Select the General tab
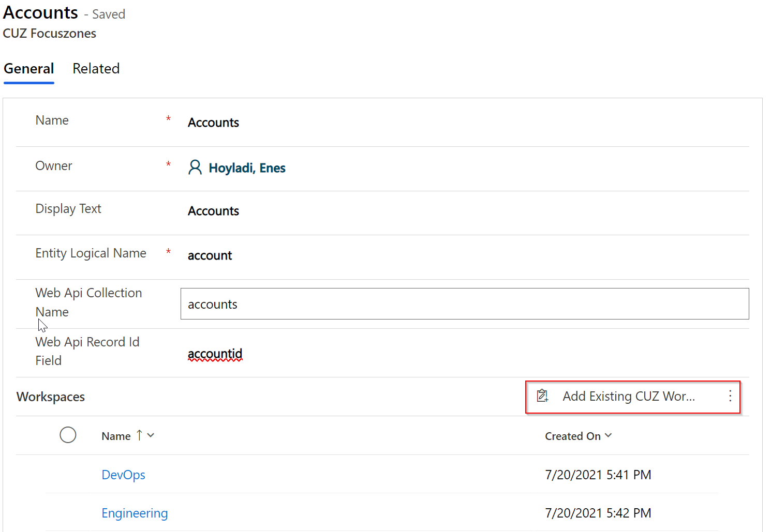The width and height of the screenshot is (771, 532). click(29, 69)
